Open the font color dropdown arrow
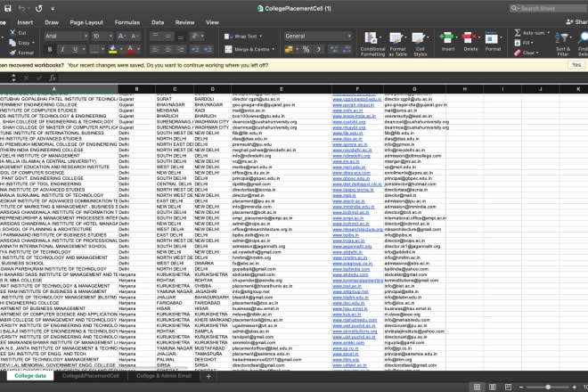The height and width of the screenshot is (392, 588). (x=138, y=50)
